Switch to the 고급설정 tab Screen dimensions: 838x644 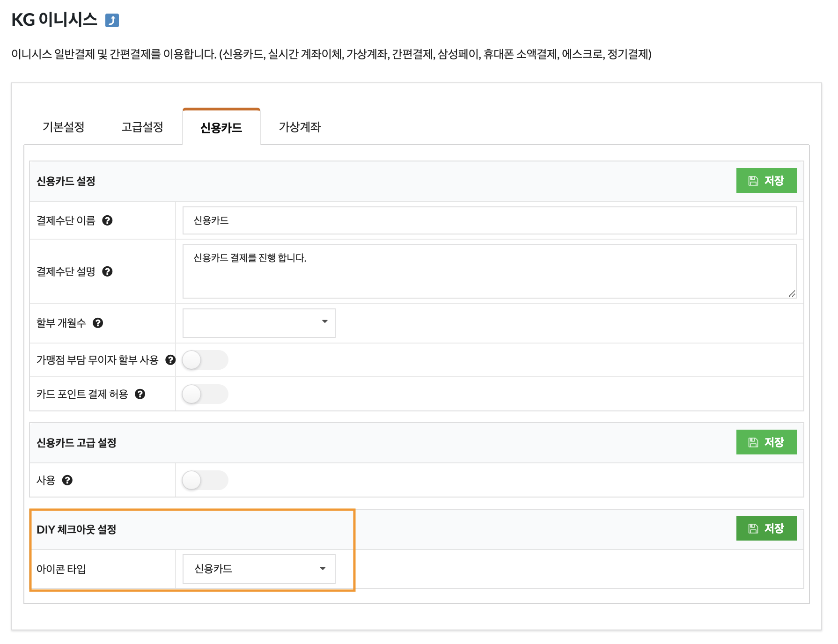pyautogui.click(x=142, y=127)
